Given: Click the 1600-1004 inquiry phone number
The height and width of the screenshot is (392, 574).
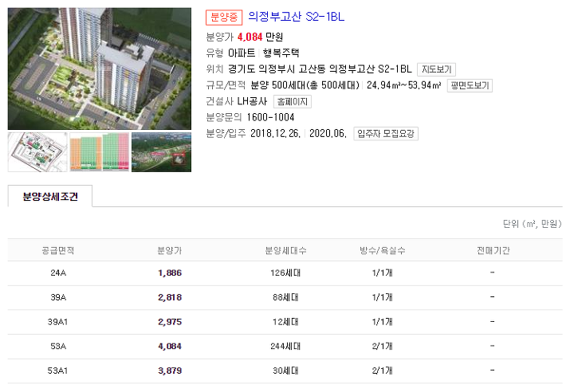Looking at the screenshot, I should pos(270,117).
